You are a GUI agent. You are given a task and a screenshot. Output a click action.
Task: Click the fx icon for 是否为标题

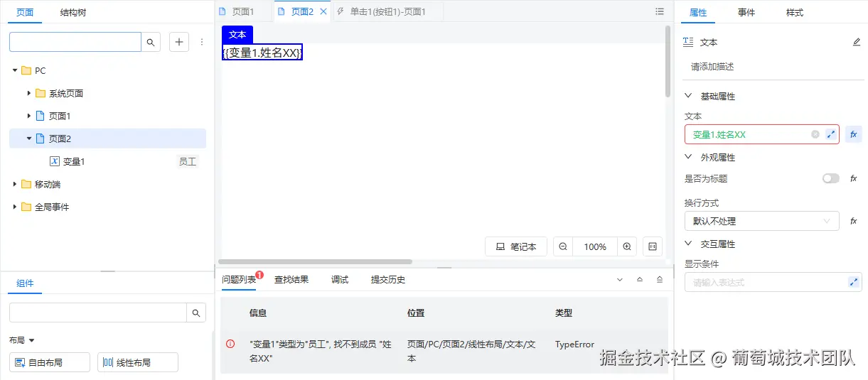tap(854, 178)
